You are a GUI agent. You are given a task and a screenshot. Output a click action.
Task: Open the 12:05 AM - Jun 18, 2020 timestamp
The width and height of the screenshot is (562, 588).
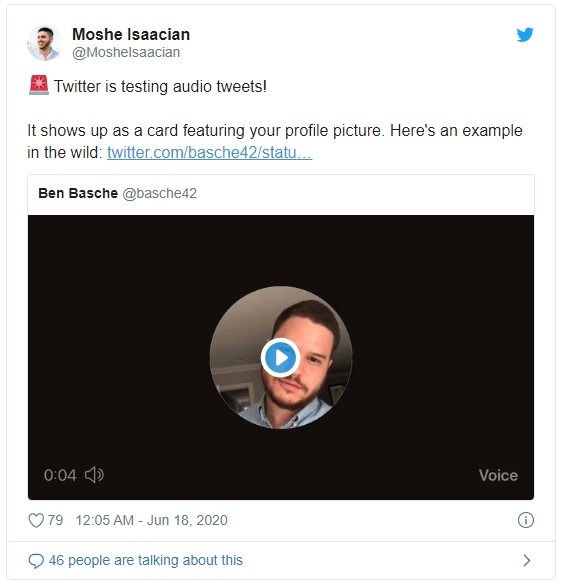tap(151, 520)
